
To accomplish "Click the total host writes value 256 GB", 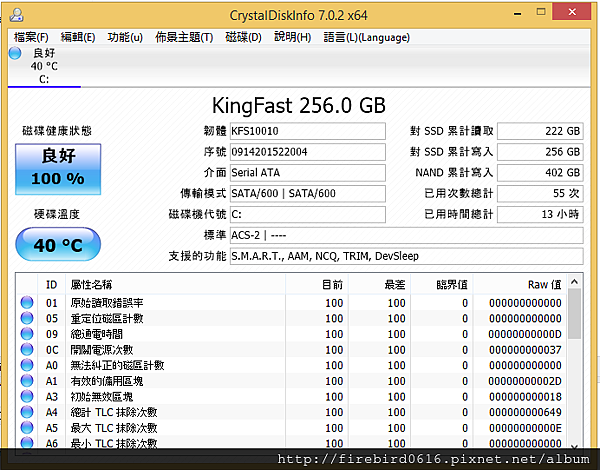I will [x=540, y=152].
